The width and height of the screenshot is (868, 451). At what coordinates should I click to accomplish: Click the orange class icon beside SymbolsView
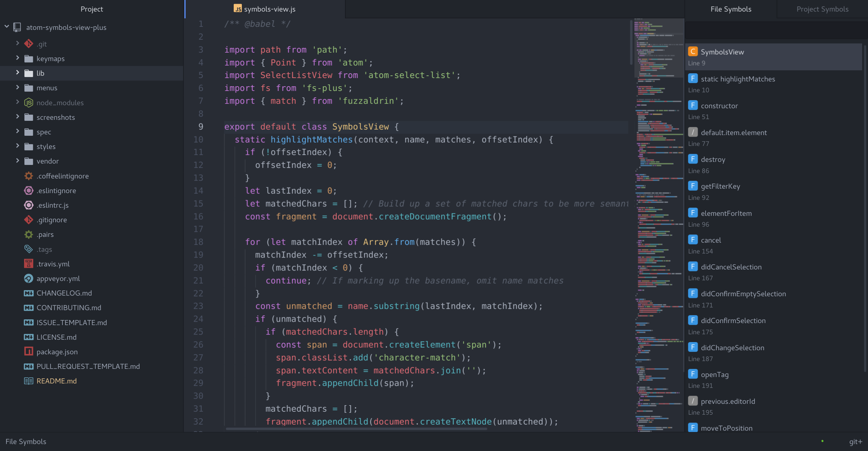coord(693,52)
